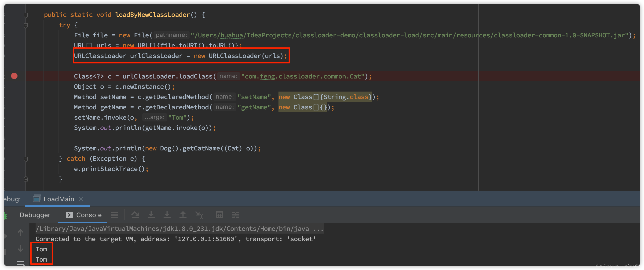Open the csdn blog watermark link
644x270 pixels.
[x=618, y=266]
